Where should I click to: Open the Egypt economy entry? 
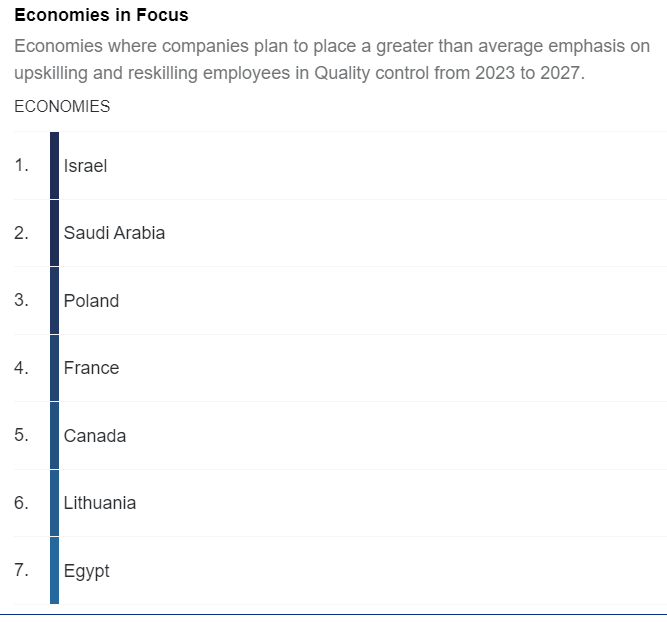(x=87, y=571)
